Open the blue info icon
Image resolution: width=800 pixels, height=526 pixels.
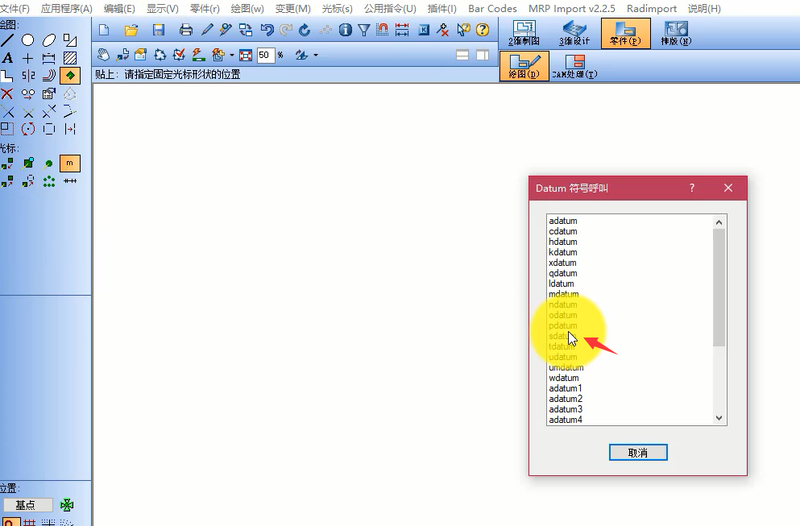tap(345, 30)
